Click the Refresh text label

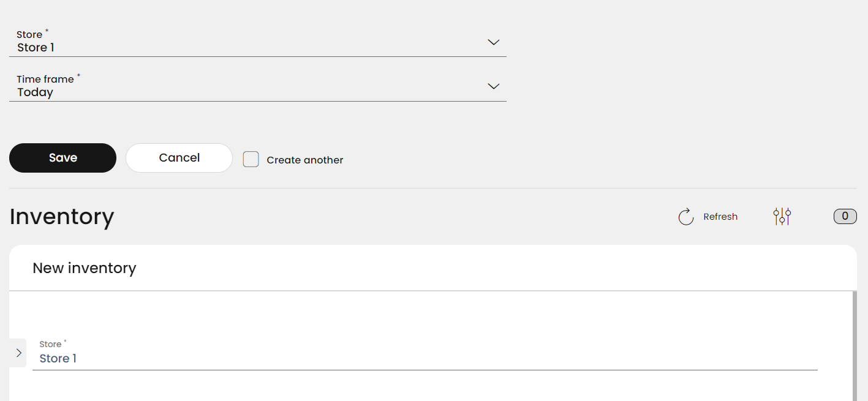[720, 217]
